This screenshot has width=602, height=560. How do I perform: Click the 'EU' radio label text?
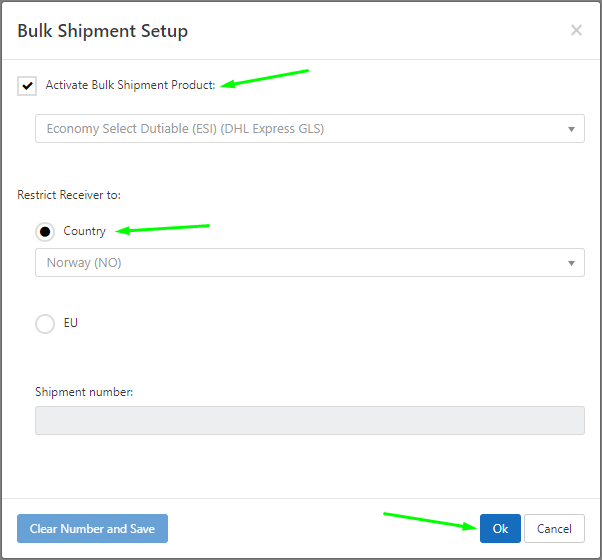pyautogui.click(x=71, y=324)
